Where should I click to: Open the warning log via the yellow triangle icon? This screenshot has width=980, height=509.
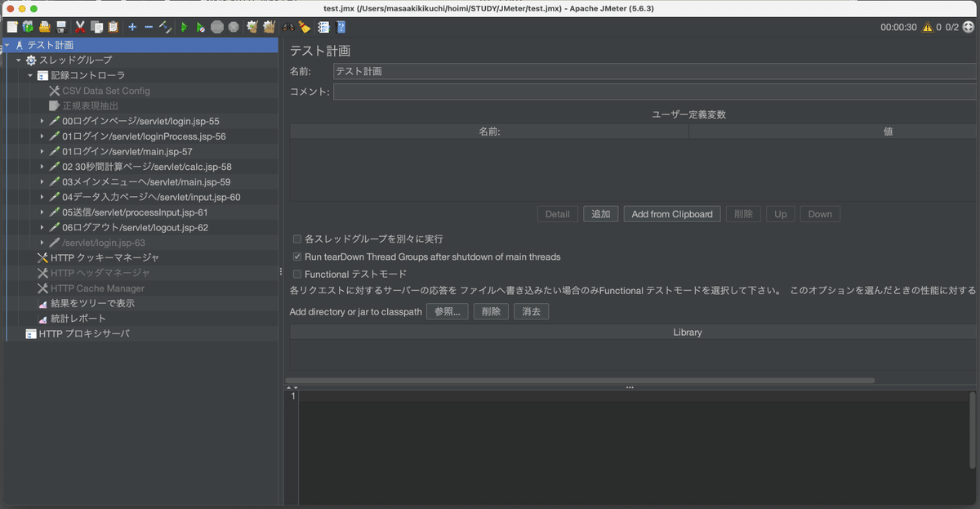click(x=926, y=25)
